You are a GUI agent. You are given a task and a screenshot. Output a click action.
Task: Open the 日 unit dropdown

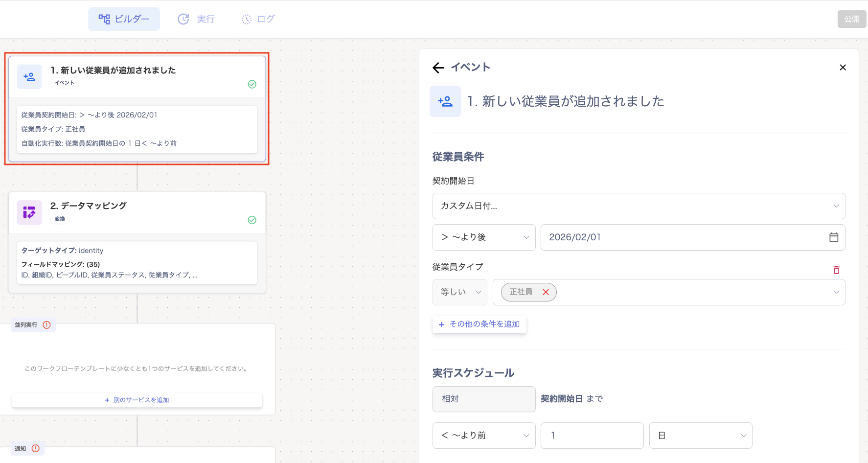click(701, 436)
